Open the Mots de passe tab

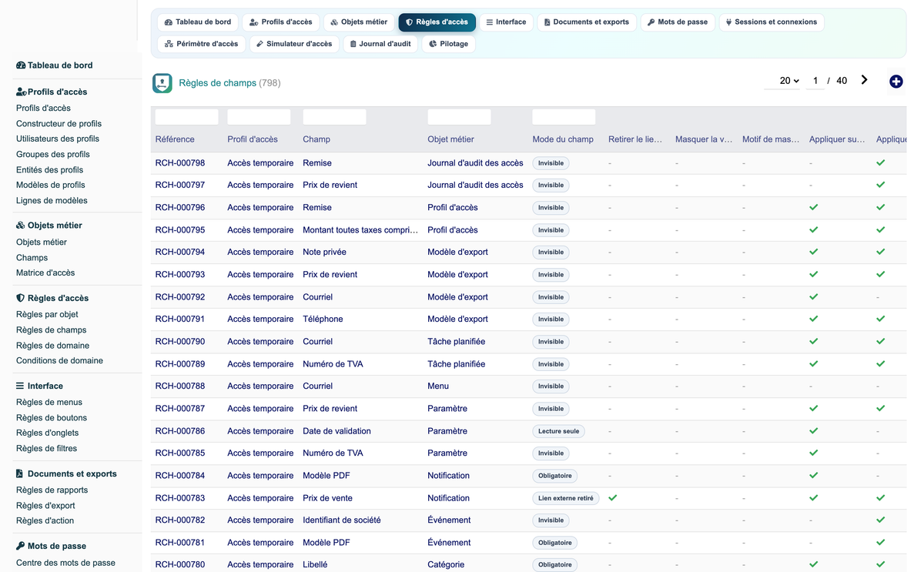[678, 22]
